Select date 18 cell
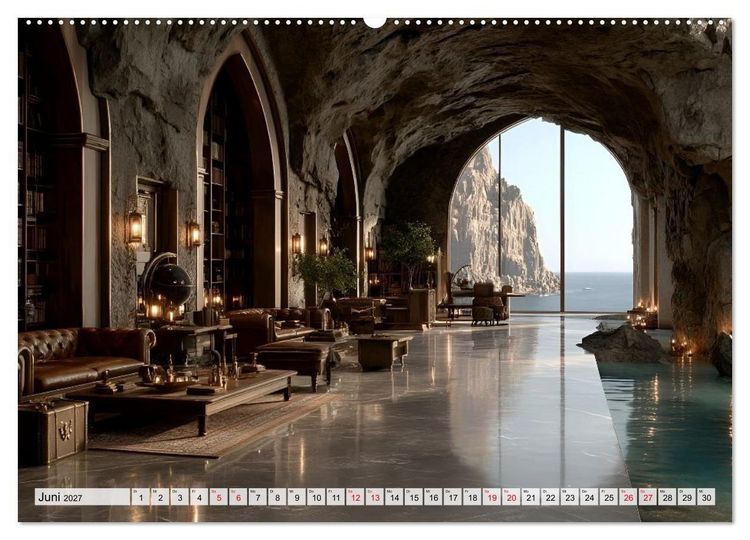The width and height of the screenshot is (750, 540). coord(473,497)
